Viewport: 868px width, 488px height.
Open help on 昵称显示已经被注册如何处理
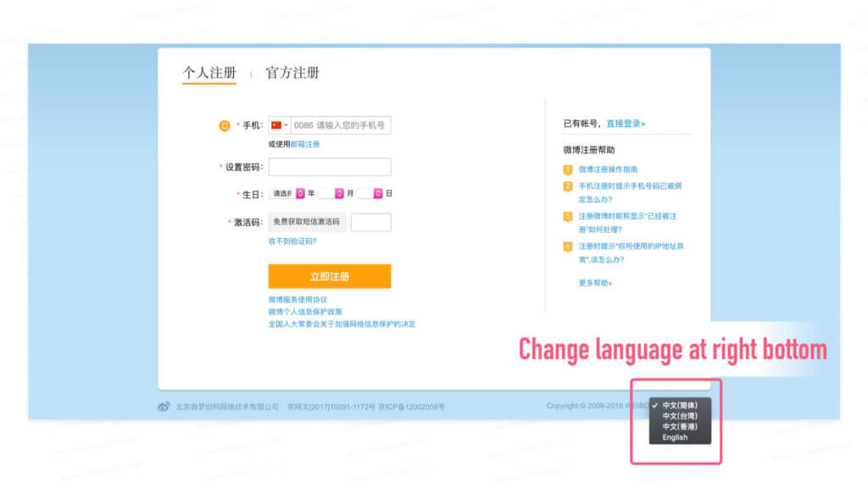pos(628,223)
